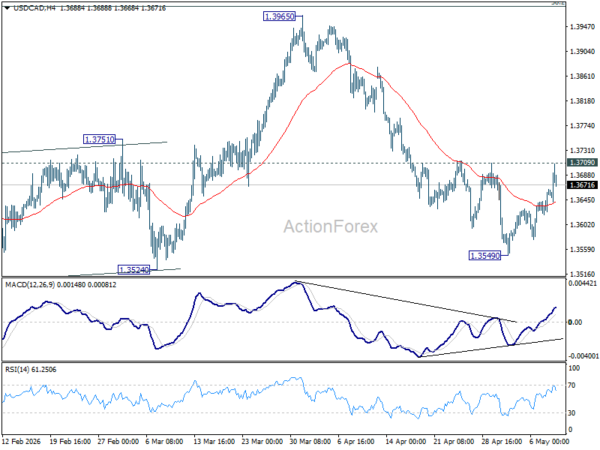Click the 12 Feb 2026 date label
Screen dimensions: 600x450
[x=21, y=441]
